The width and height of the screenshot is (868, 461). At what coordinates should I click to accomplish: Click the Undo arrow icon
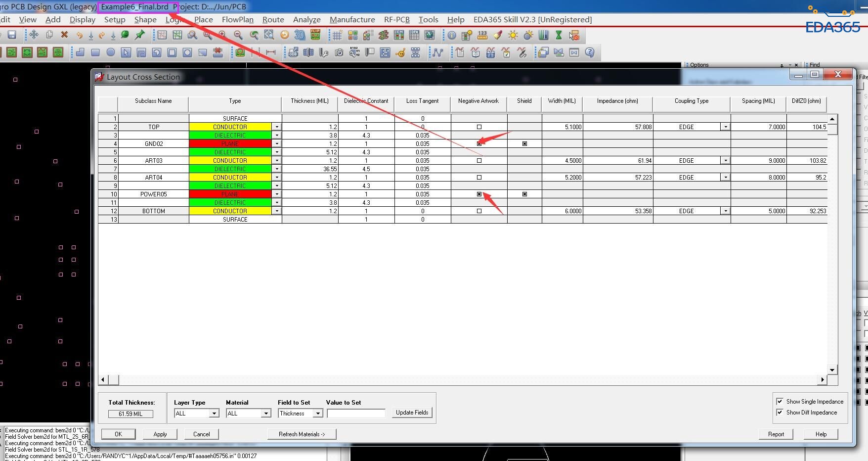click(79, 35)
